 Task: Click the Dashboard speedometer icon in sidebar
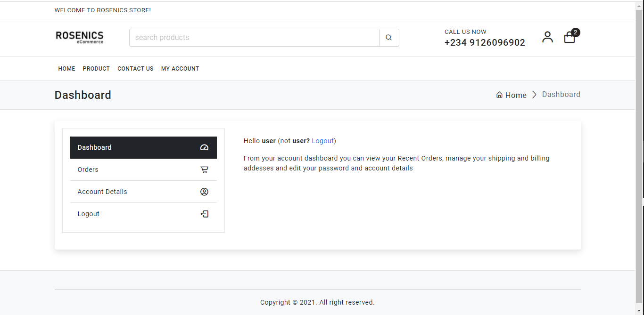(204, 147)
